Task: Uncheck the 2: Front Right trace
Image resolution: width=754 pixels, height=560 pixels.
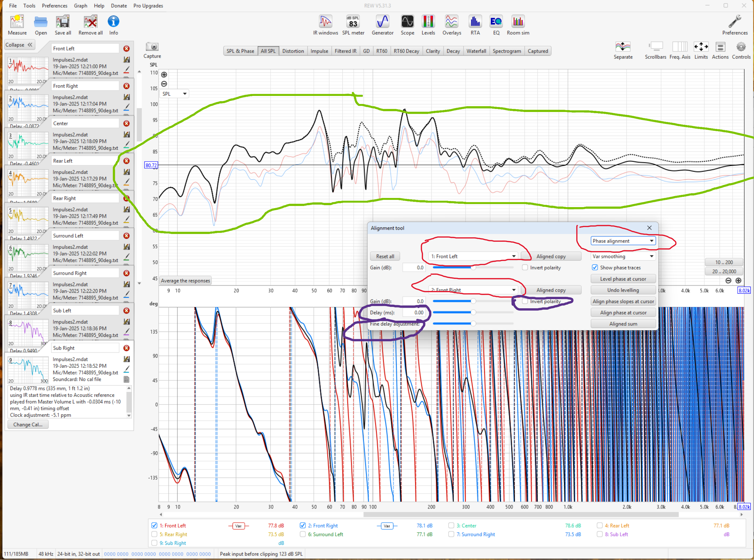Action: tap(303, 525)
